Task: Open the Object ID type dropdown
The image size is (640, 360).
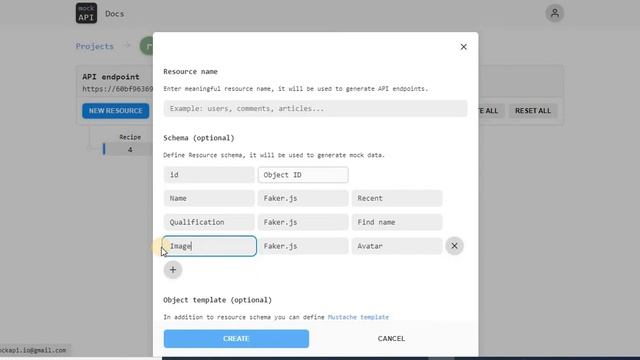Action: (x=303, y=175)
